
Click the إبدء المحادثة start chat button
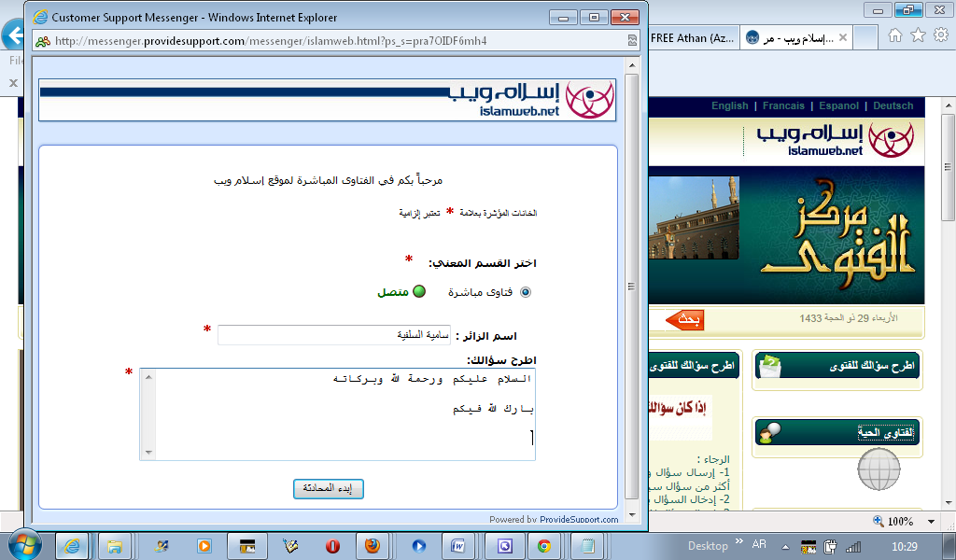click(x=328, y=489)
